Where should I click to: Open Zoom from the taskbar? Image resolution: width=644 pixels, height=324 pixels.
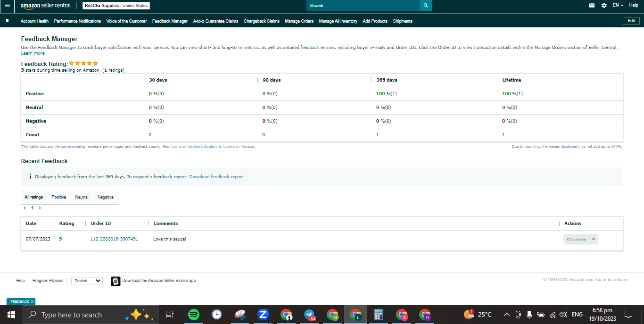263,315
